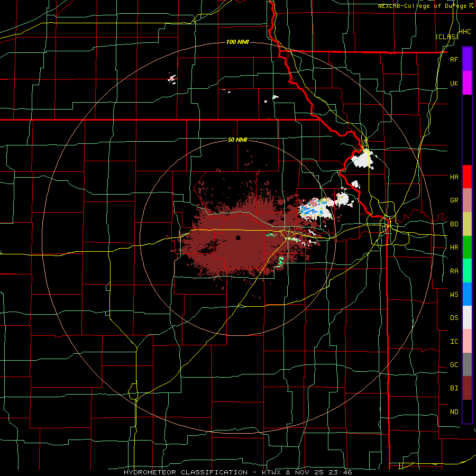This screenshot has width=476, height=476.
Task: Select the pink IC ice crystals swatch
Action: 467,341
